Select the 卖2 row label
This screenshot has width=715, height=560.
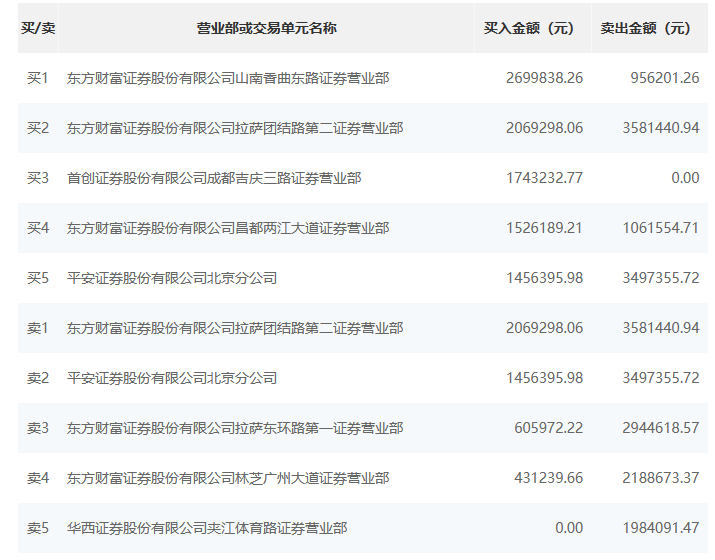coord(38,378)
